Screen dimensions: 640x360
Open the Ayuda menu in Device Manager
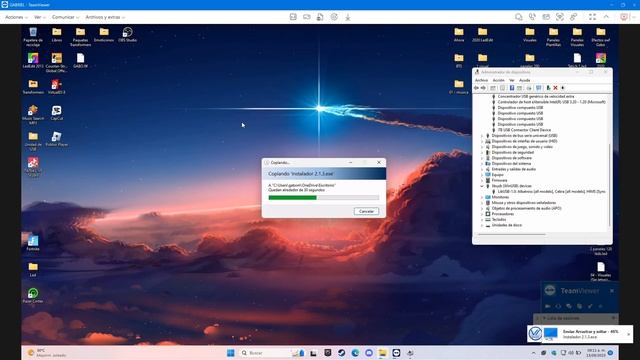click(524, 80)
